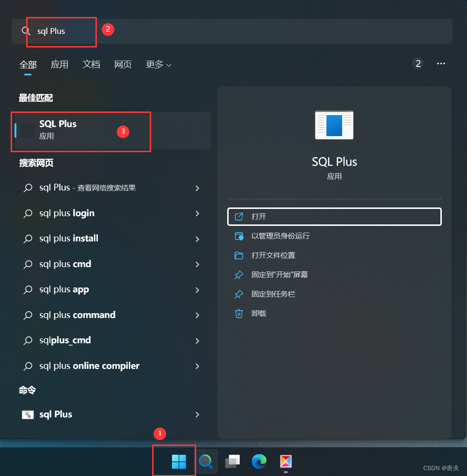Click the magnifier icon in search box
The height and width of the screenshot is (476, 467).
pos(26,31)
